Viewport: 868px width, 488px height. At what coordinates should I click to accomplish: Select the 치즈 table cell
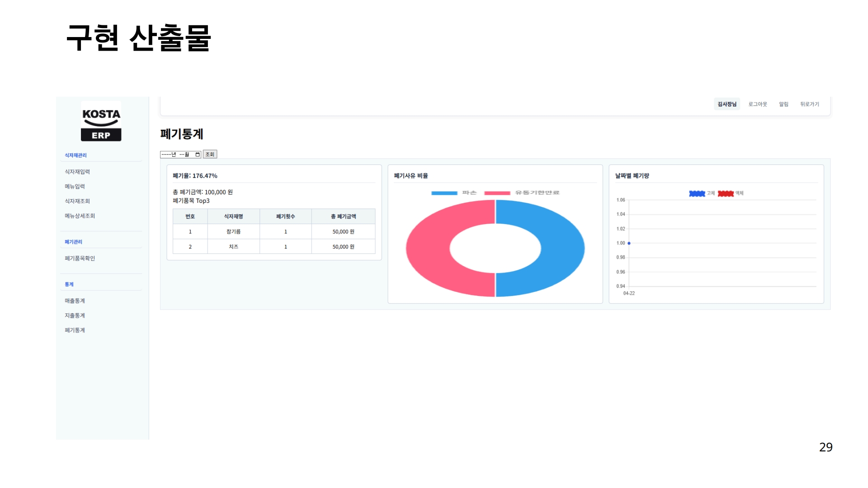(x=234, y=247)
